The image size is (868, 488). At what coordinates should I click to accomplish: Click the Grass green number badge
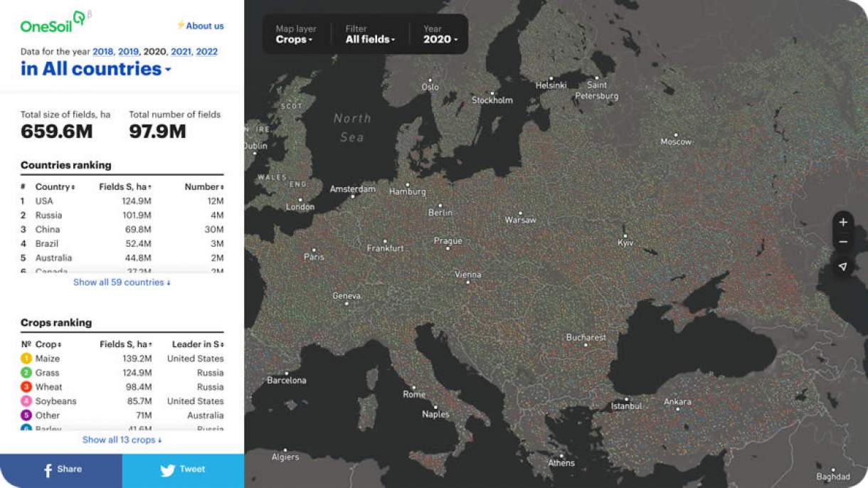[26, 373]
